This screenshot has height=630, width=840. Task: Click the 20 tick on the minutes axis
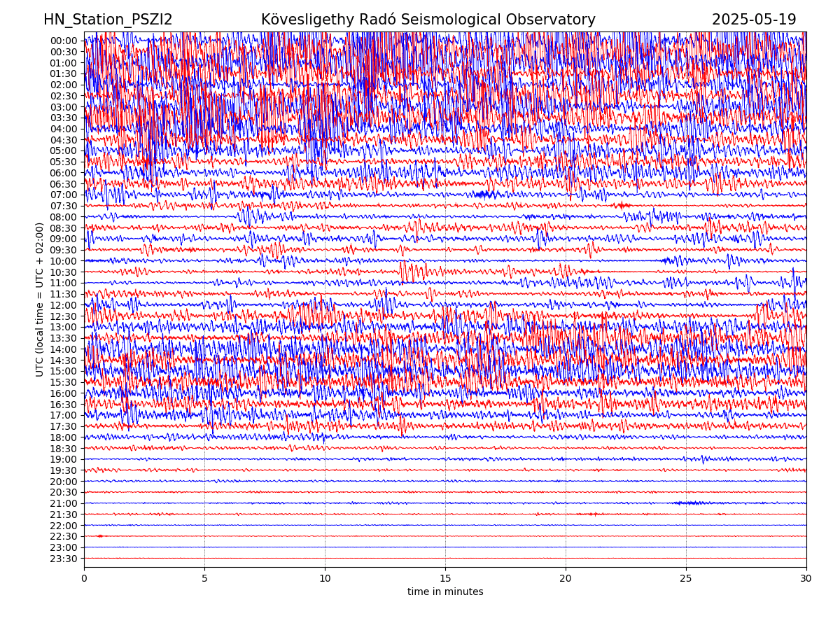click(566, 578)
